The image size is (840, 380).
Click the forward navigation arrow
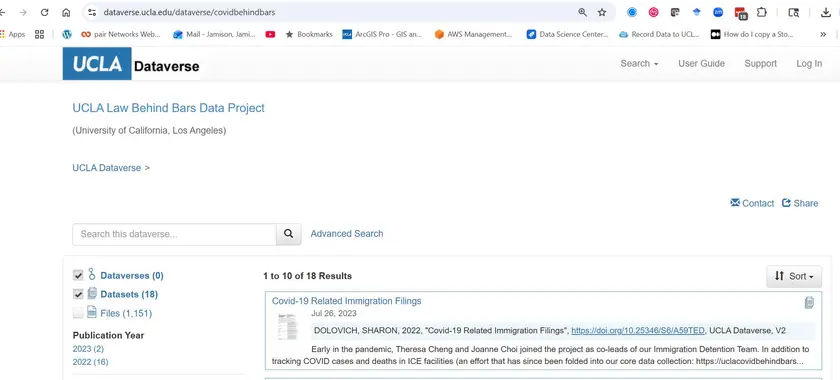tap(23, 12)
